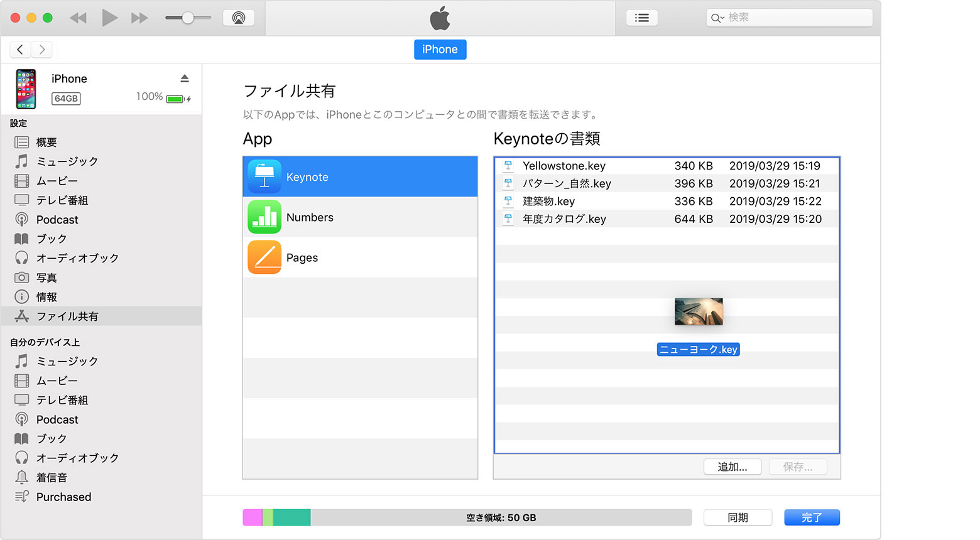
Task: Open Podcast under 設定
Action: pos(102,220)
